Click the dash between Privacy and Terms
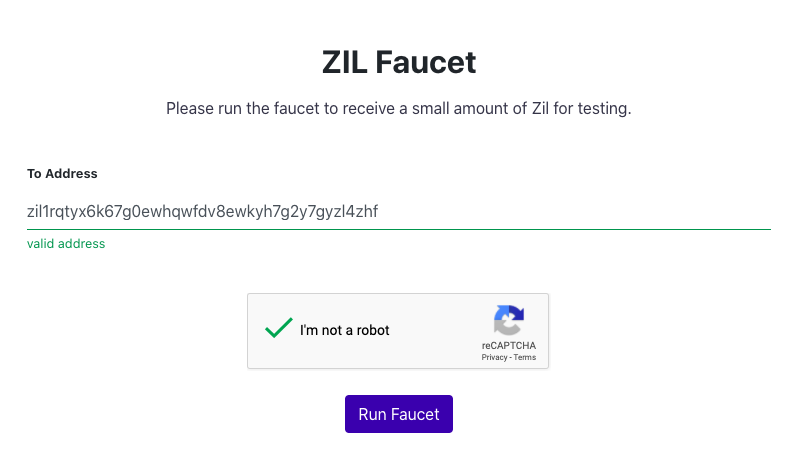Image resolution: width=796 pixels, height=463 pixels. click(510, 357)
